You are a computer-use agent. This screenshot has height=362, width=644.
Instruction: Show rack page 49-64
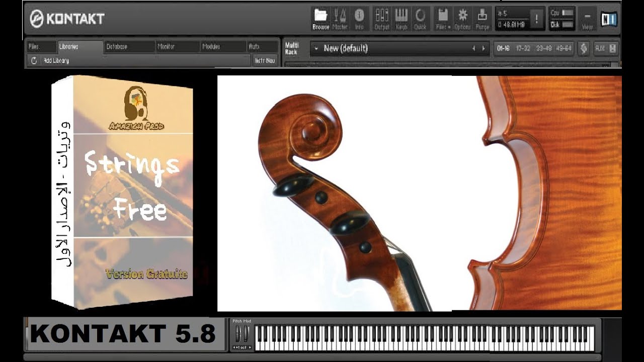(564, 48)
